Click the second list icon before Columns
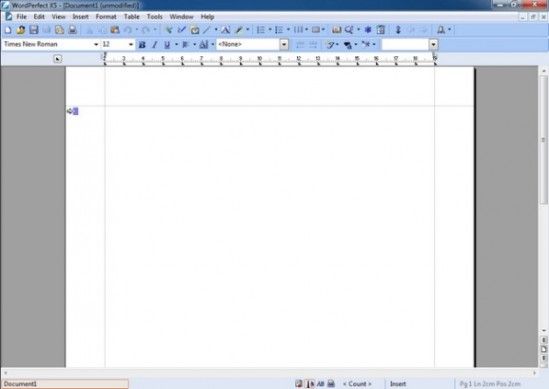The image size is (549, 389). tap(279, 30)
